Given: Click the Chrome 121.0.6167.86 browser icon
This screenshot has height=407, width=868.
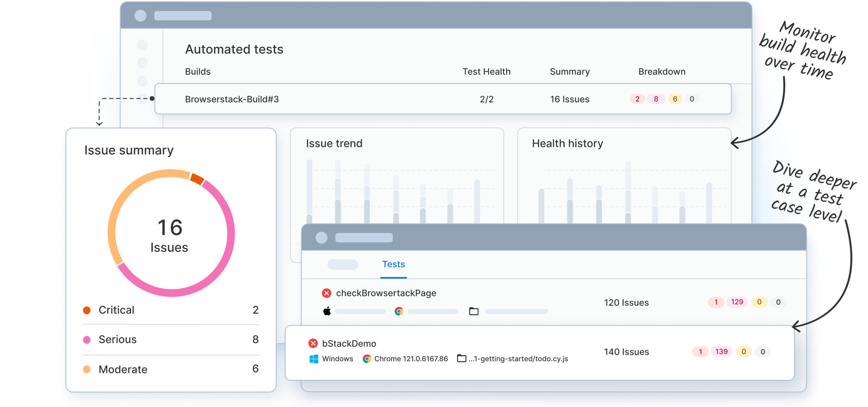Looking at the screenshot, I should pyautogui.click(x=367, y=359).
